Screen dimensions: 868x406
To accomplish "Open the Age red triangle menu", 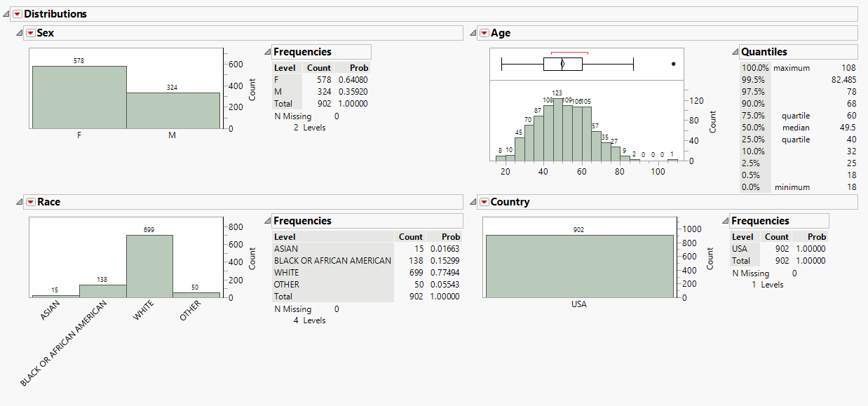I will point(484,33).
